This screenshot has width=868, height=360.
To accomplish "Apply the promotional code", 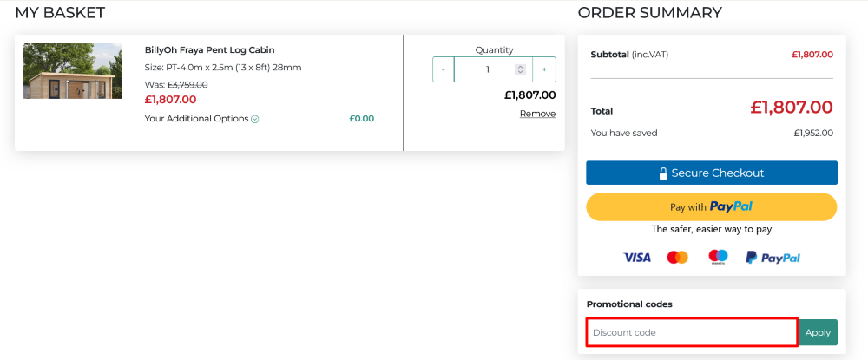I will pyautogui.click(x=818, y=332).
